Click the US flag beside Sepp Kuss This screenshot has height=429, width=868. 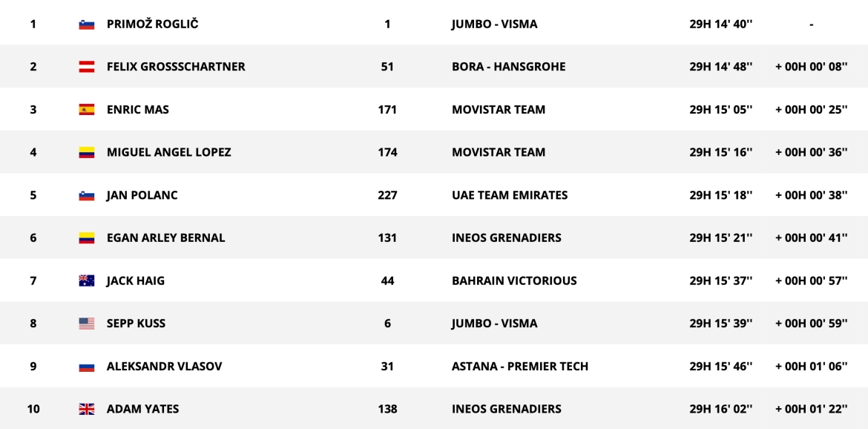tap(86, 324)
